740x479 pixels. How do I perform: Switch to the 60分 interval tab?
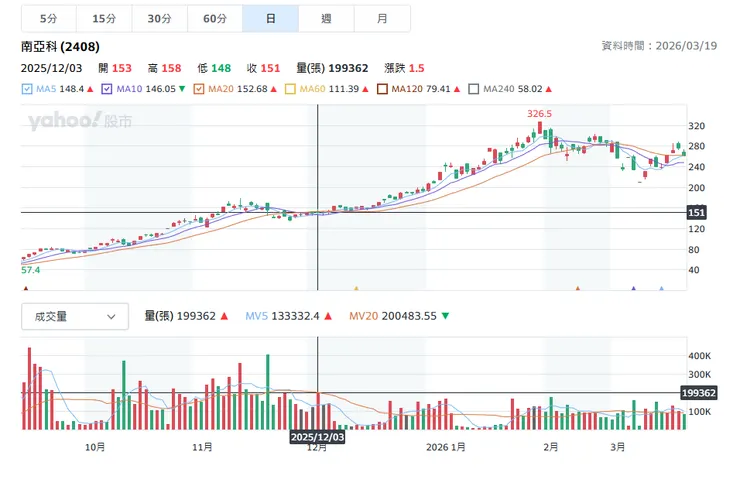point(215,19)
